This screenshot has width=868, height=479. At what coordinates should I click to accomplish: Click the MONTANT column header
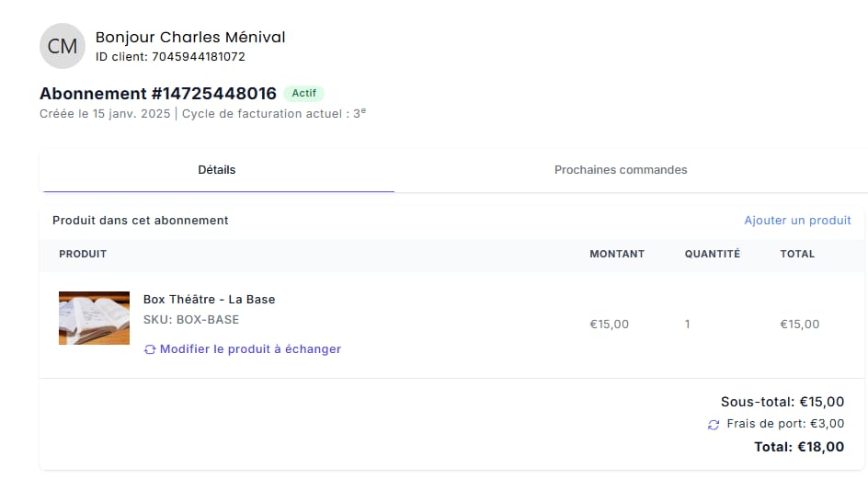click(617, 254)
